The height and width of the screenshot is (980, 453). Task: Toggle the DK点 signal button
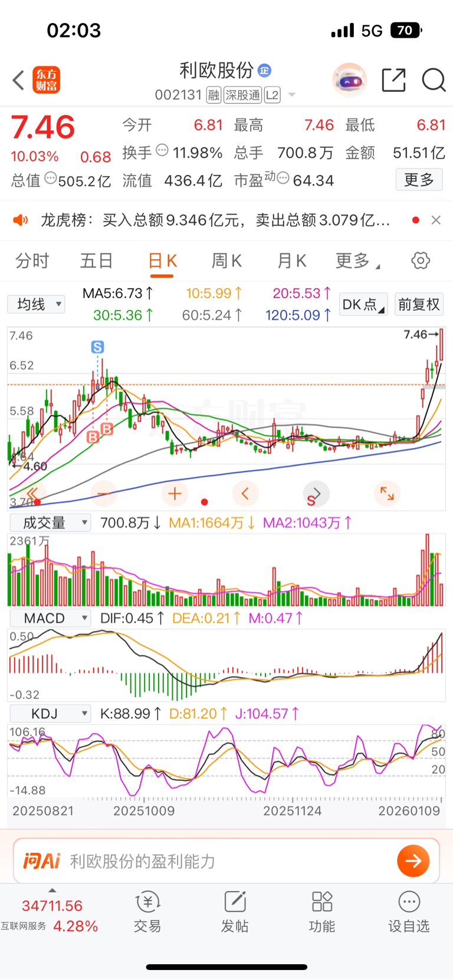point(363,305)
